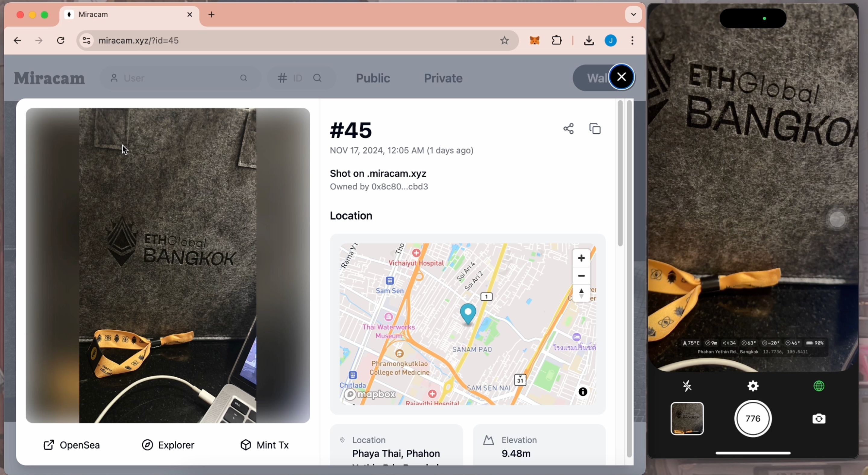This screenshot has width=868, height=475.
Task: Open photo on OpenSea
Action: tap(71, 445)
